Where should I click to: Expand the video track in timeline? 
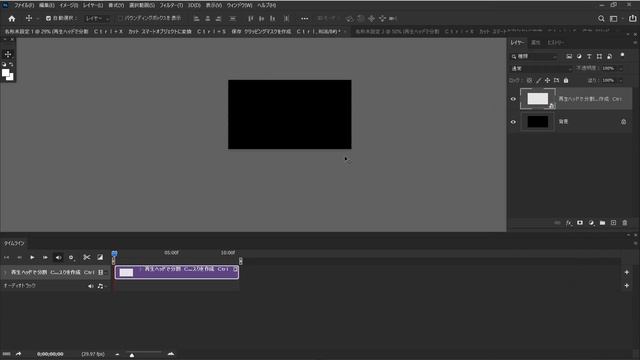[5, 272]
